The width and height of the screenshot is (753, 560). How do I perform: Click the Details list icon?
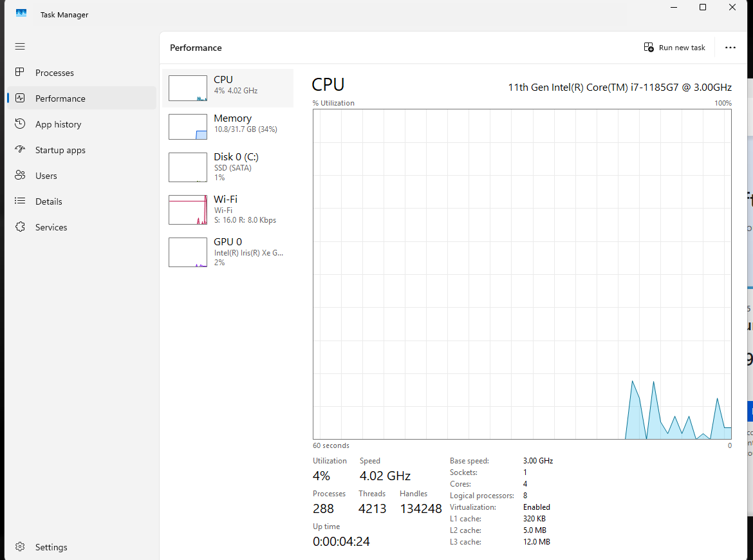(20, 201)
